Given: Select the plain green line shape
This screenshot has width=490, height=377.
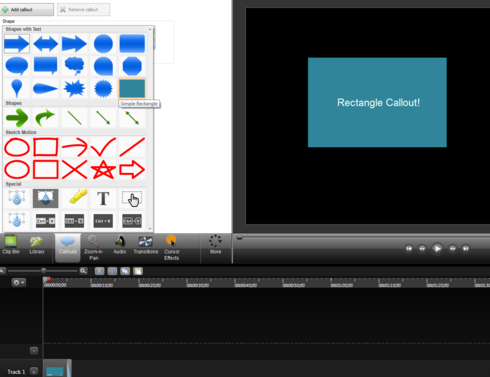Looking at the screenshot, I should pyautogui.click(x=74, y=118).
